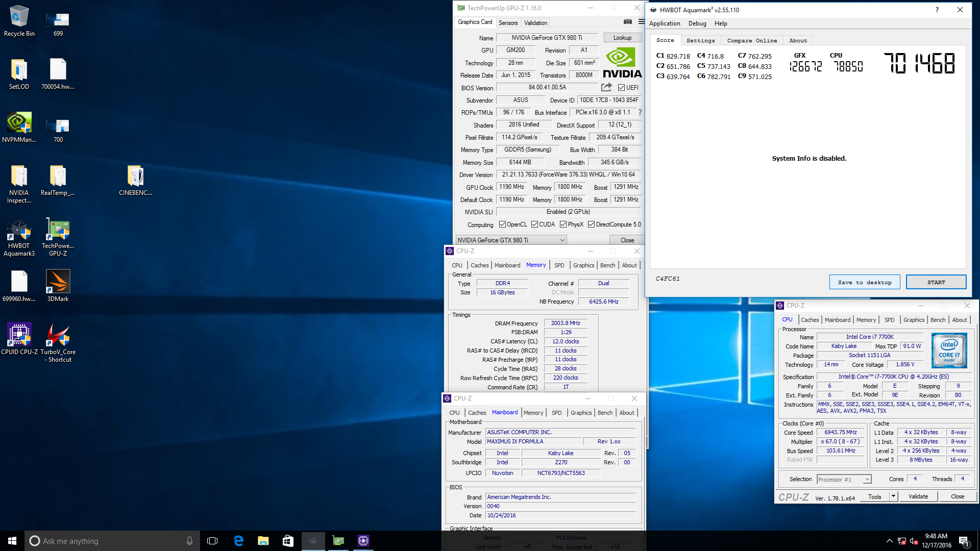Open the 700054.hw file icon
Viewport: 980px width, 551px height.
point(58,74)
